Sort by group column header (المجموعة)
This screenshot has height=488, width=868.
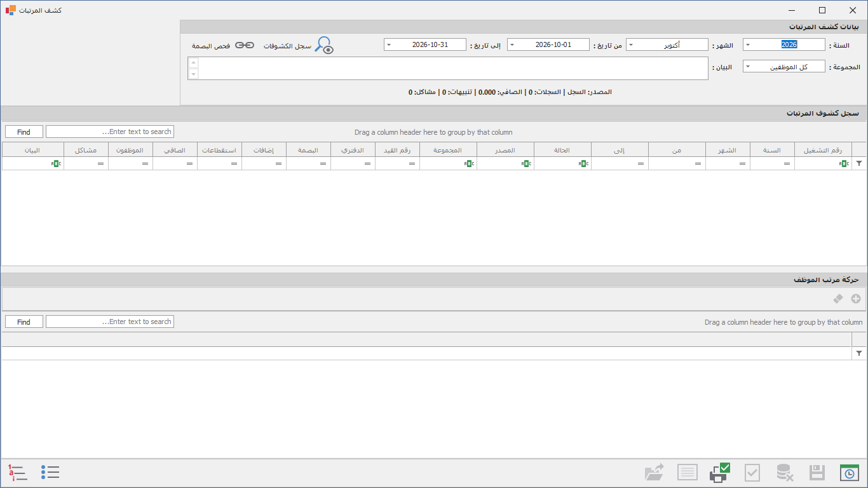click(448, 150)
